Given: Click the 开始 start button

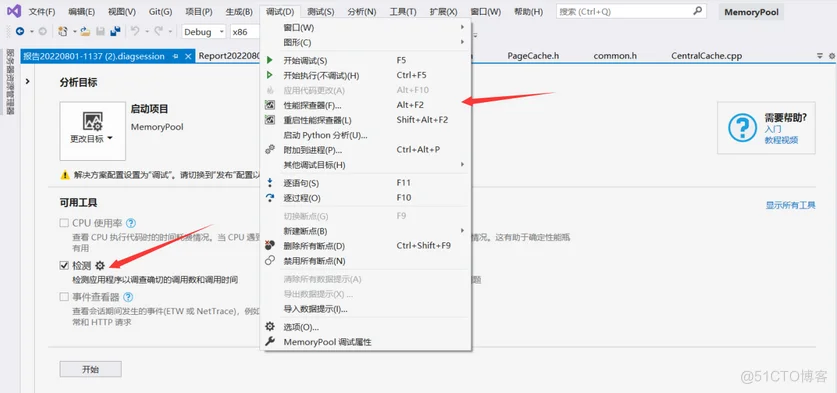Looking at the screenshot, I should tap(91, 369).
